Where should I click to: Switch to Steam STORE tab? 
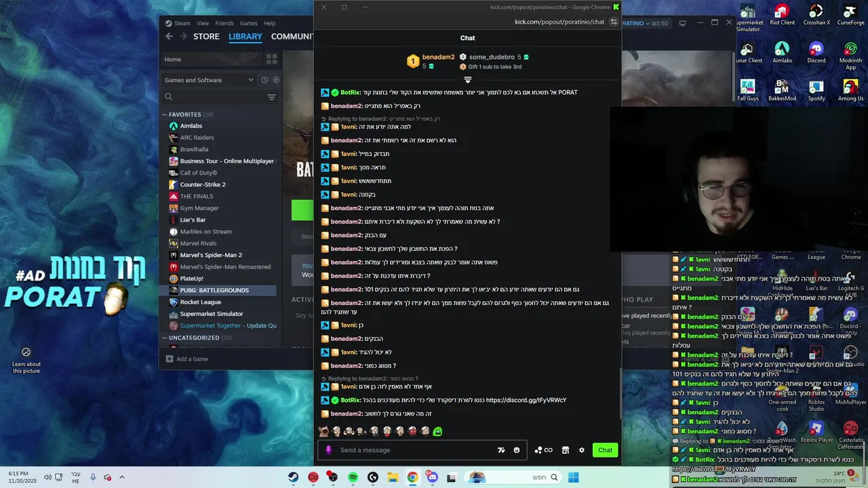pyautogui.click(x=206, y=37)
